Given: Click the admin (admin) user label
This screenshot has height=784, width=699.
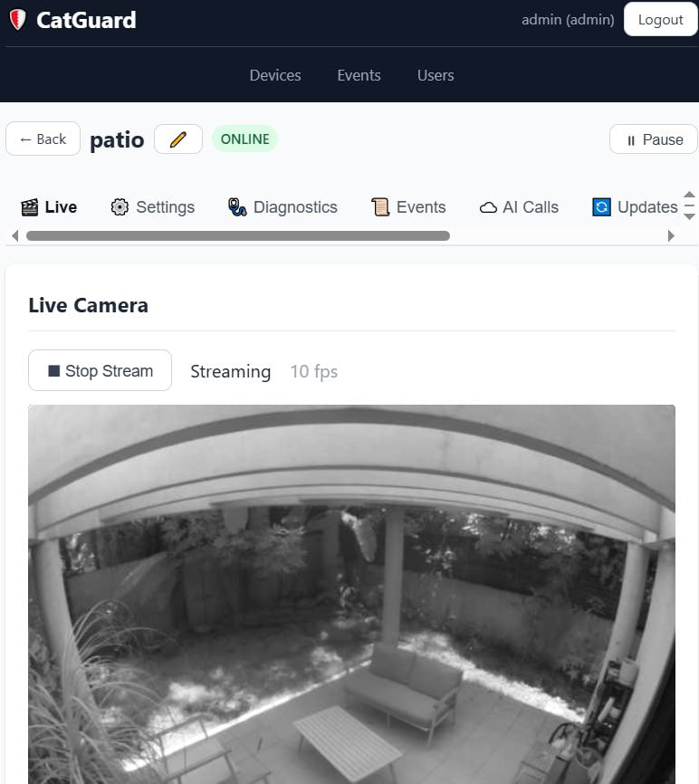Looking at the screenshot, I should click(x=568, y=20).
